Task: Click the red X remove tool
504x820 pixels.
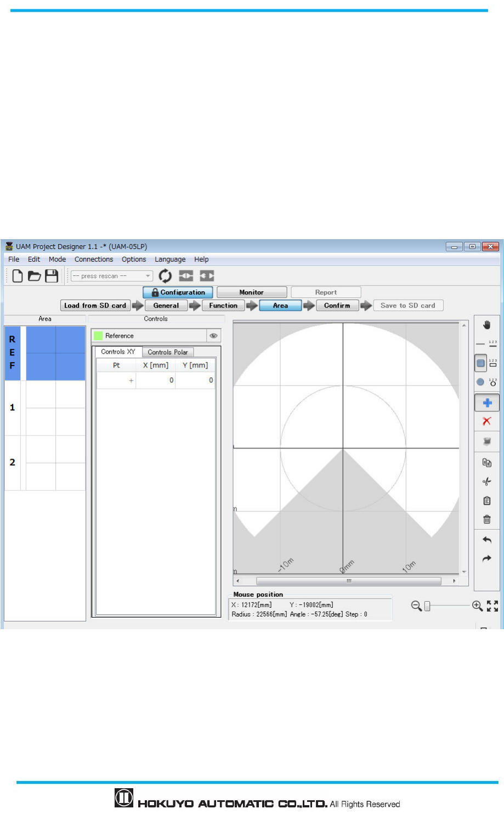Action: pos(486,421)
